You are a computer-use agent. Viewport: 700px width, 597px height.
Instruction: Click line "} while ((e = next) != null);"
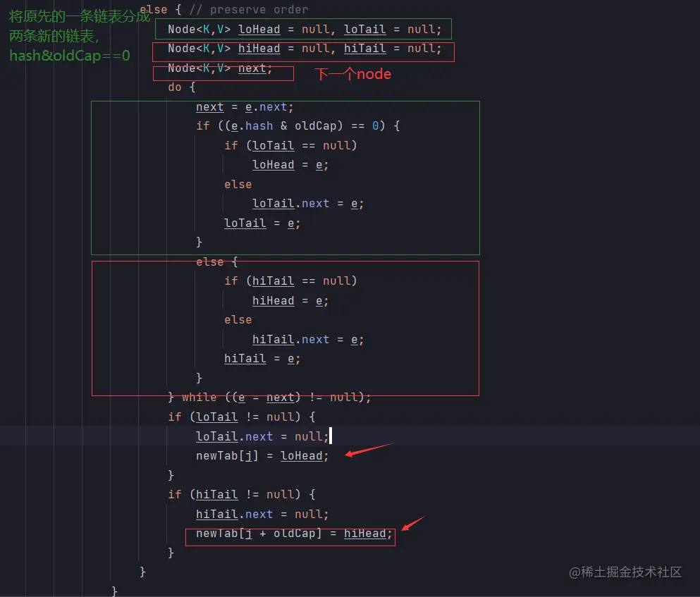269,398
